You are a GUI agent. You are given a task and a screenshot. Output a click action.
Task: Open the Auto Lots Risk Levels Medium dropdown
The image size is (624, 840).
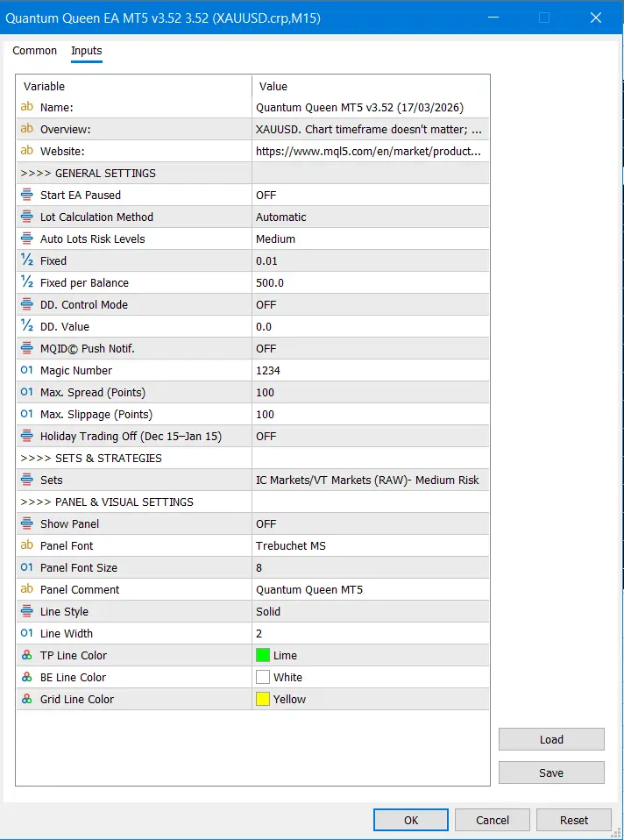pyautogui.click(x=371, y=238)
